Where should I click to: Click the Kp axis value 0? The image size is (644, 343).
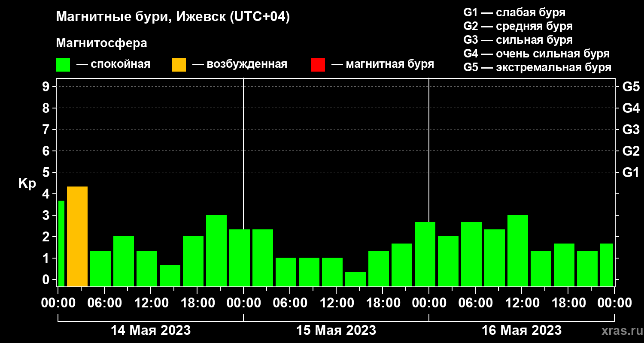click(x=47, y=280)
